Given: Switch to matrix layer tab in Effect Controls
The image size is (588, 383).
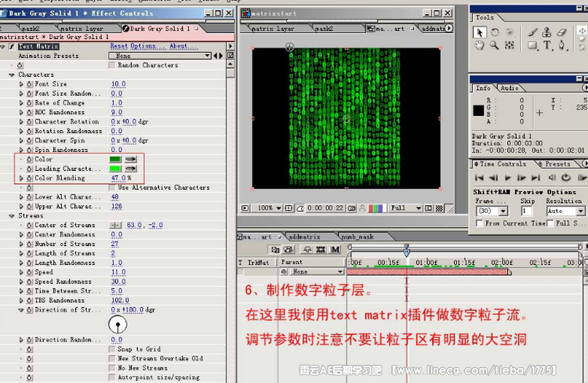Looking at the screenshot, I should coord(81,28).
